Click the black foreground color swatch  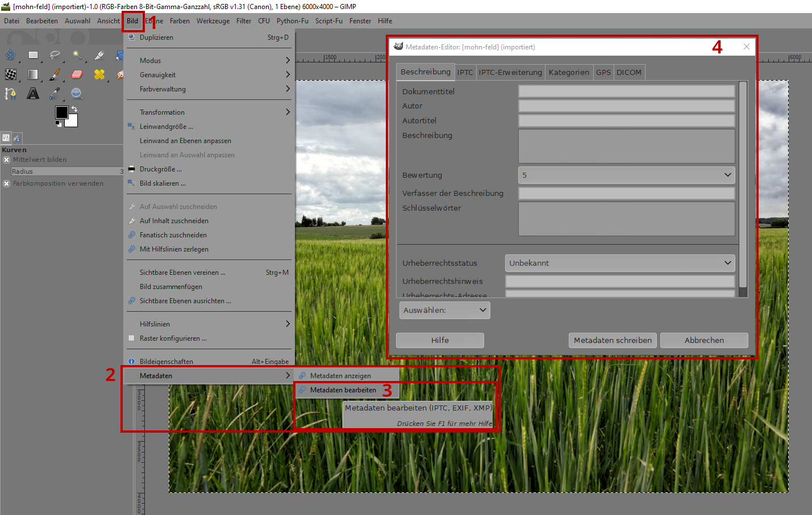tap(61, 112)
